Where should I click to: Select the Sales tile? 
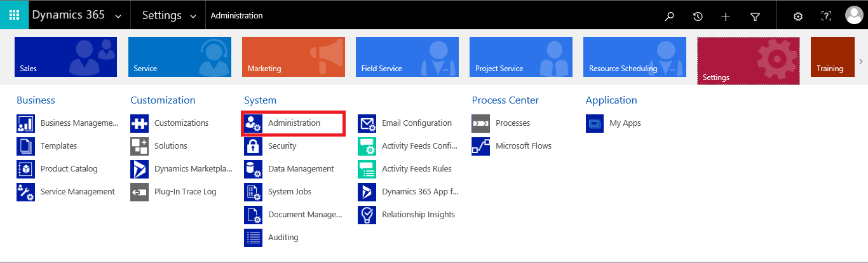tap(65, 57)
